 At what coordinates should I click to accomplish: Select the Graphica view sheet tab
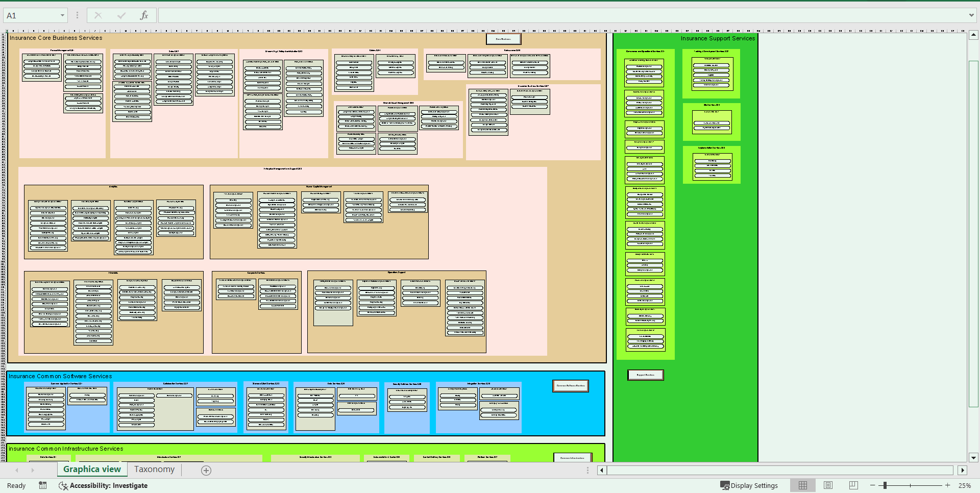(92, 469)
